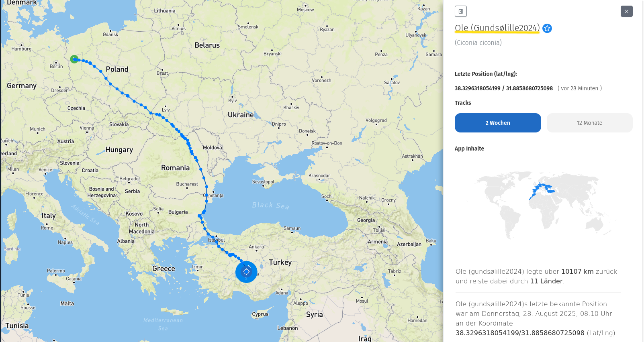Click the Black Sea map label
The height and width of the screenshot is (342, 644).
coord(270,206)
